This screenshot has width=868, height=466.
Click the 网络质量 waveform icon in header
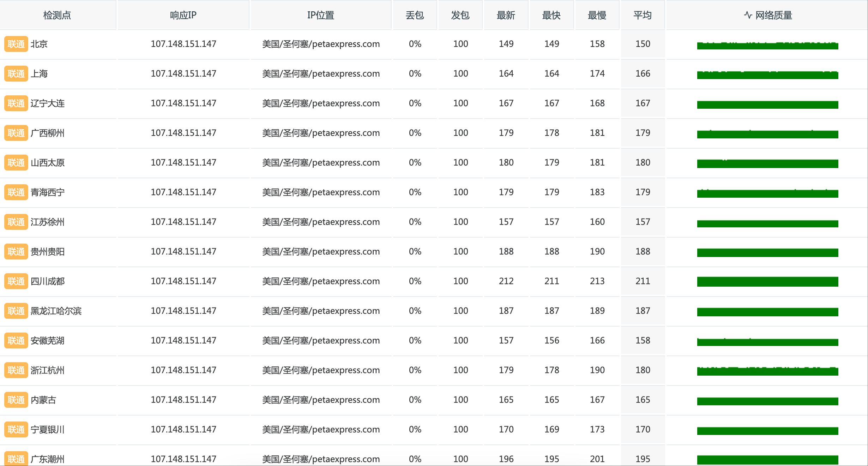click(x=748, y=15)
